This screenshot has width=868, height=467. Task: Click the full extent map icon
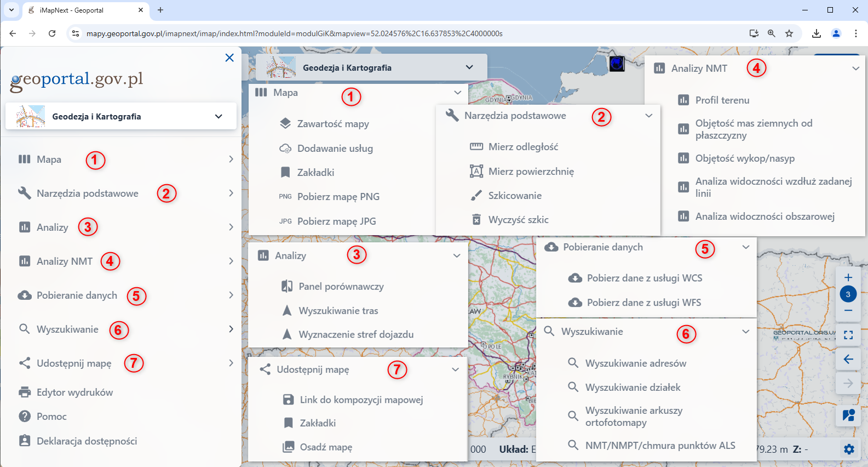coord(848,335)
